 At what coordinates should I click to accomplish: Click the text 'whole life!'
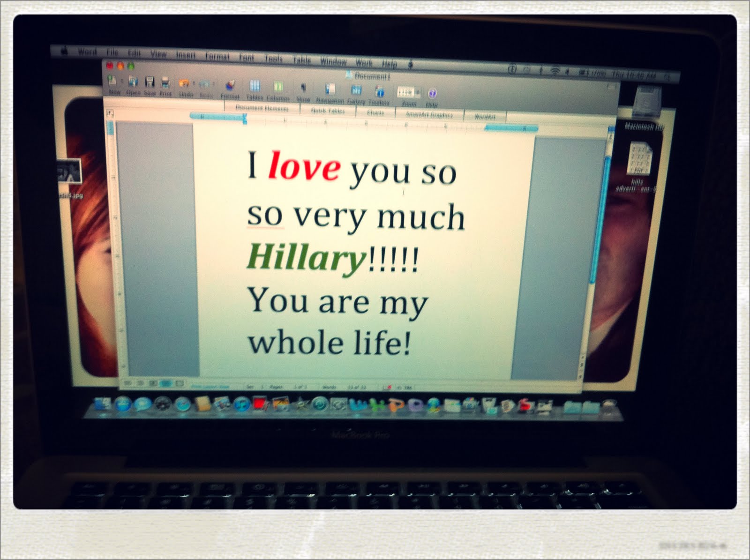click(330, 343)
